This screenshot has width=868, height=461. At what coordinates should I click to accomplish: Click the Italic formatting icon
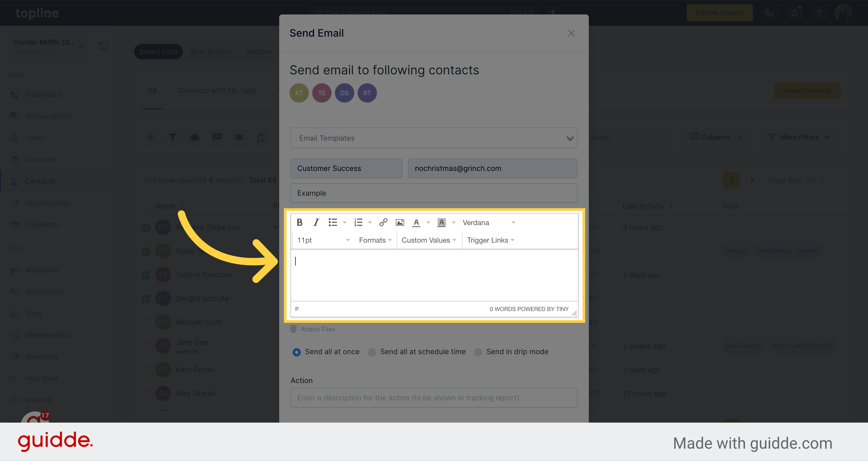[316, 222]
